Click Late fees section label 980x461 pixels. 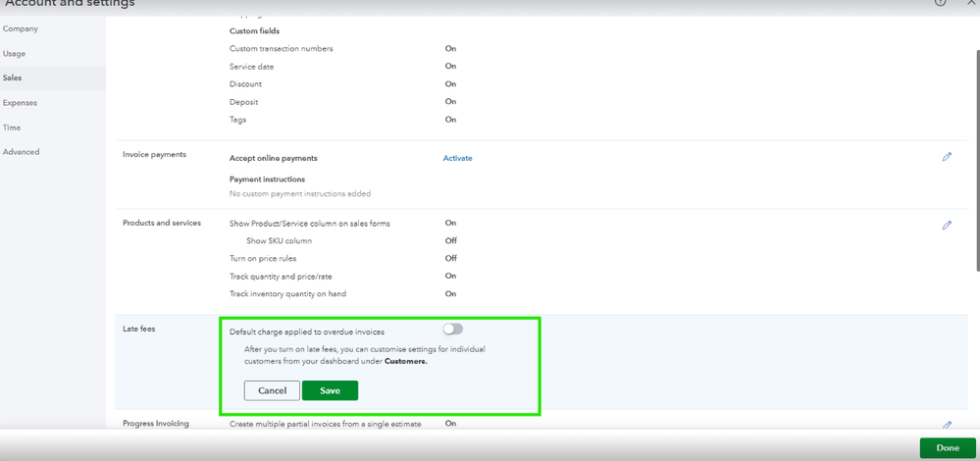click(x=138, y=330)
